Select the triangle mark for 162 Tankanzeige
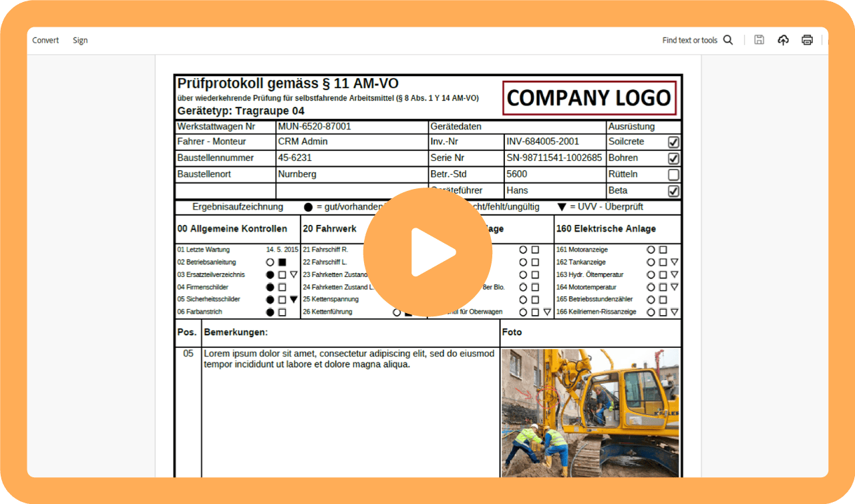Viewport: 855px width, 504px height. click(x=674, y=262)
